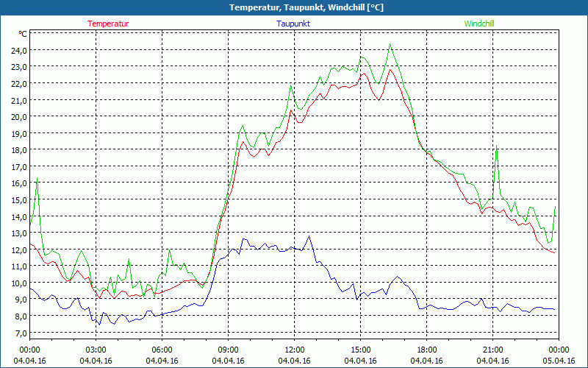Click the 04.04.16 date under 12:00

[295, 361]
